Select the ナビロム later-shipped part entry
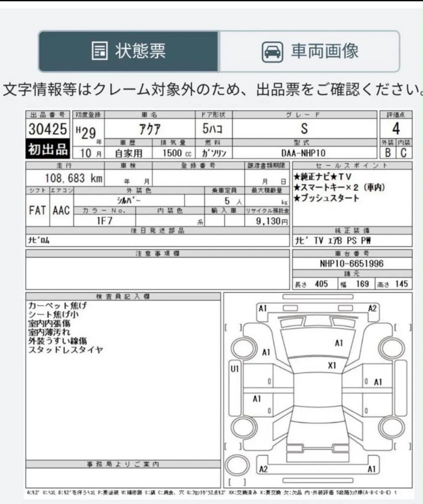This screenshot has height=504, width=423. (x=39, y=241)
